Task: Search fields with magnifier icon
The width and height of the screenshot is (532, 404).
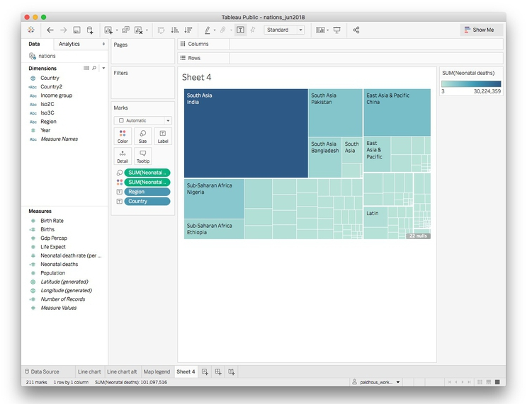Action: pyautogui.click(x=94, y=68)
